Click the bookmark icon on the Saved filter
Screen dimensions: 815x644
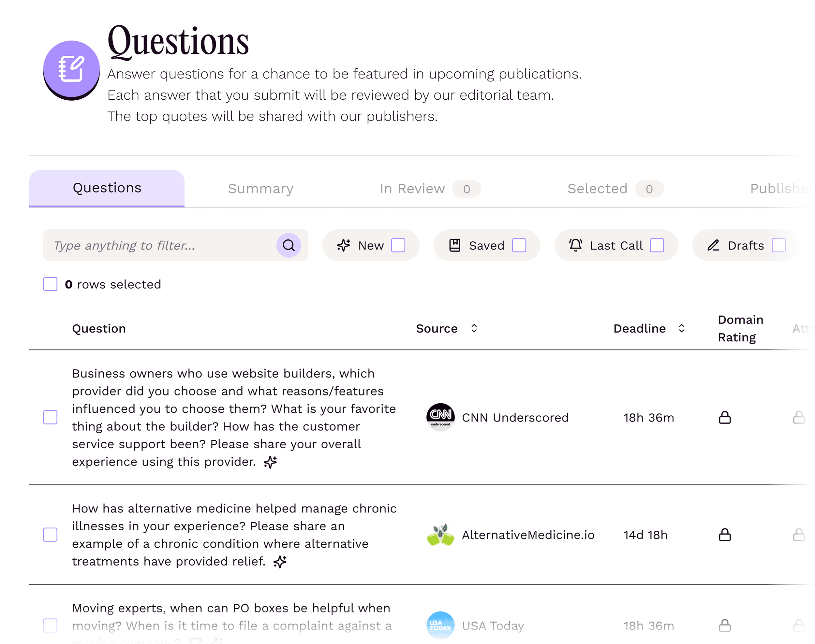point(455,245)
